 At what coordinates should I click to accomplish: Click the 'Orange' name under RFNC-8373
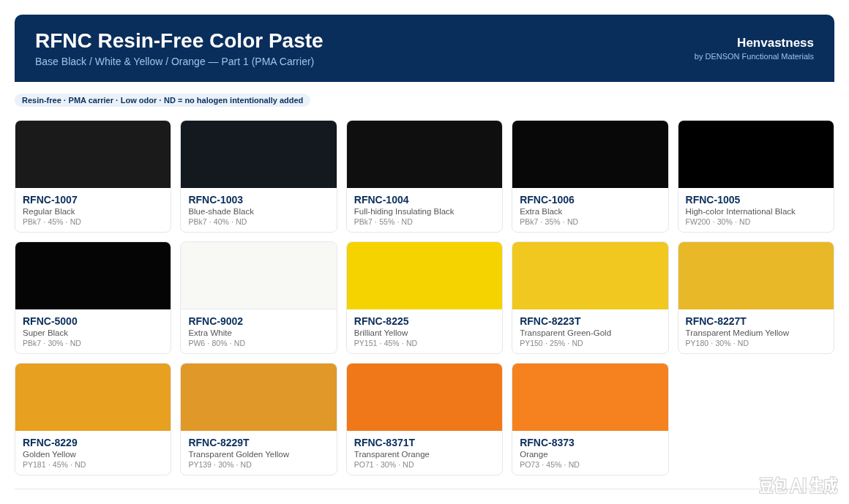click(x=534, y=454)
